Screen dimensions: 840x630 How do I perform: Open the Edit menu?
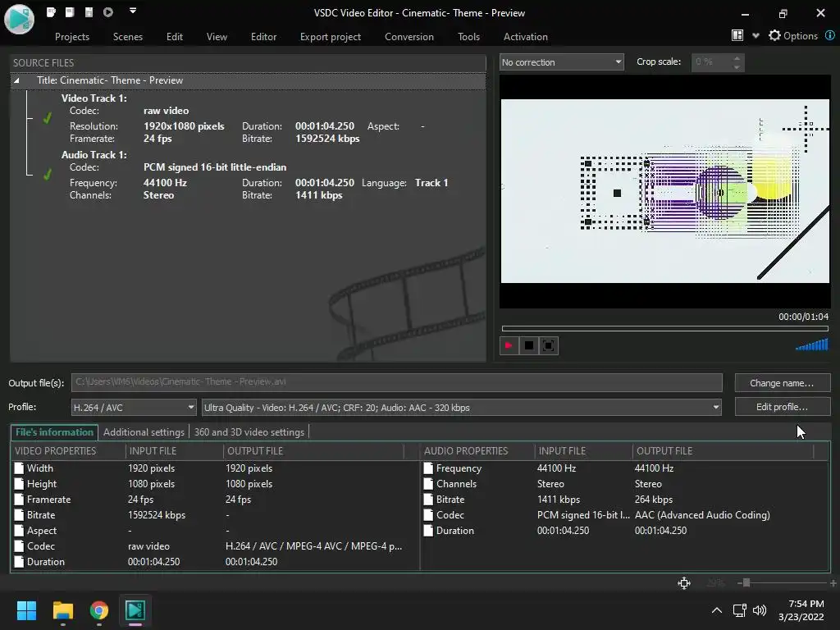[175, 36]
